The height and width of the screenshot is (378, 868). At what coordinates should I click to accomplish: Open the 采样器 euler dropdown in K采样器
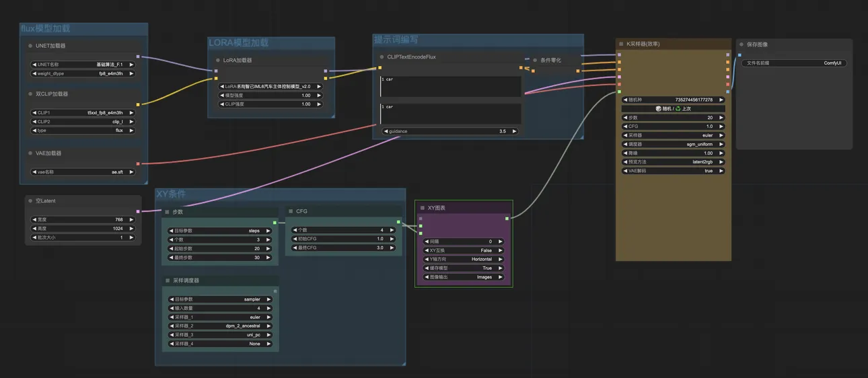click(x=674, y=135)
